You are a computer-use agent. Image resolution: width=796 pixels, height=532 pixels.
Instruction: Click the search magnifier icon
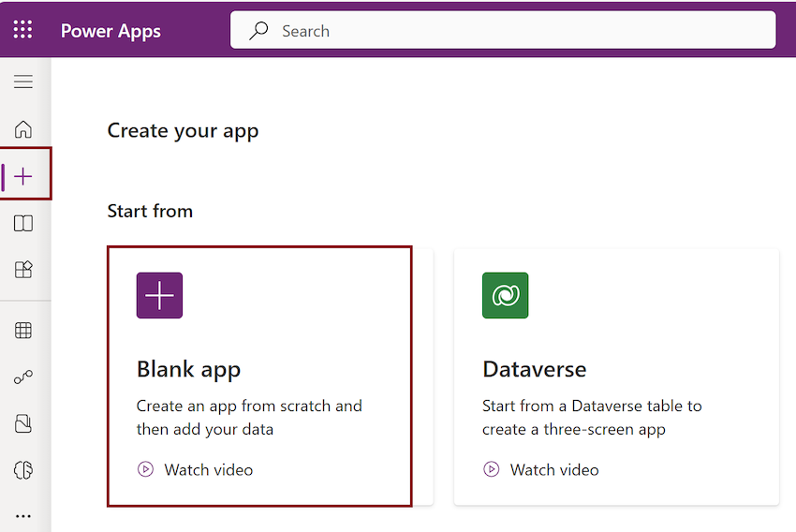click(x=258, y=31)
